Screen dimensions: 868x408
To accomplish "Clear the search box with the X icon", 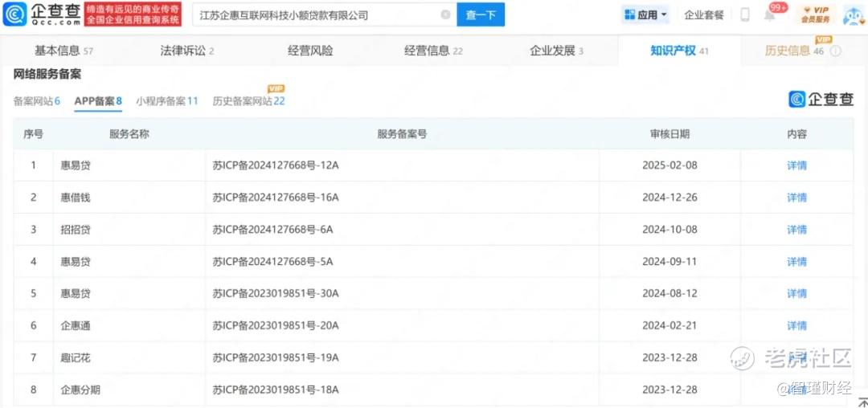I will pos(445,15).
